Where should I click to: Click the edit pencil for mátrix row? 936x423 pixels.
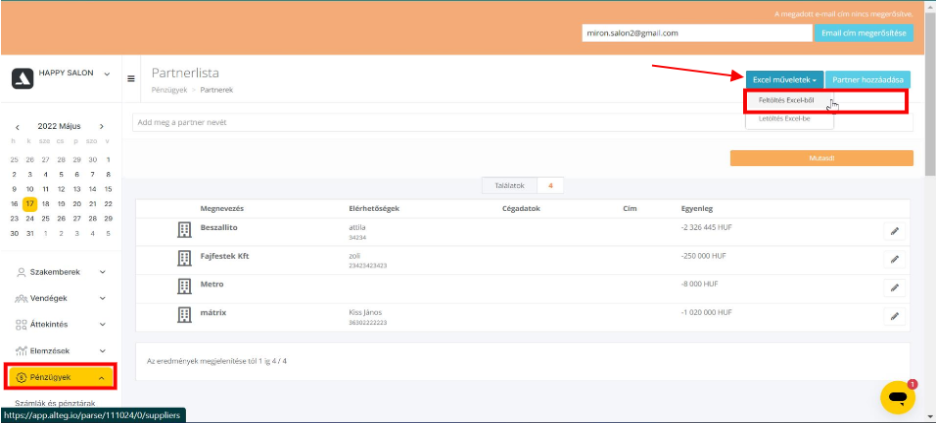(894, 316)
